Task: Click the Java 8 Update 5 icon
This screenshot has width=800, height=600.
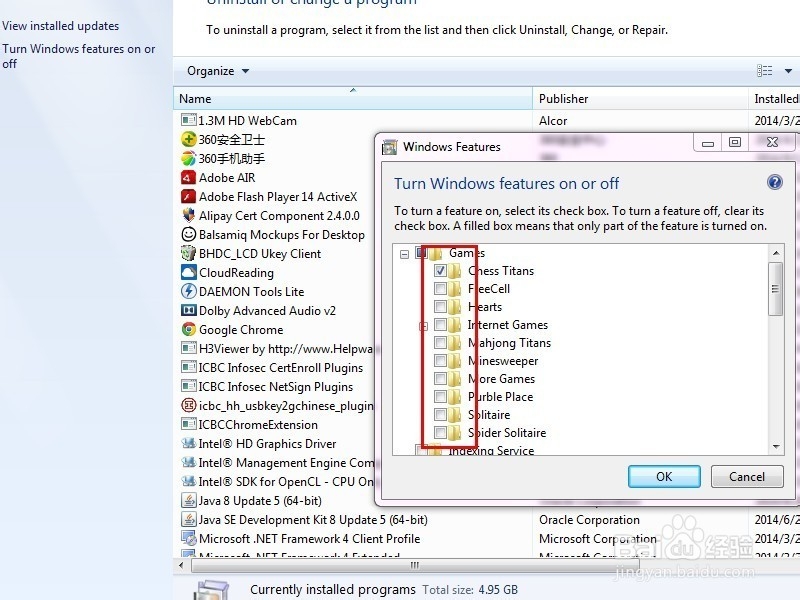Action: (x=189, y=501)
